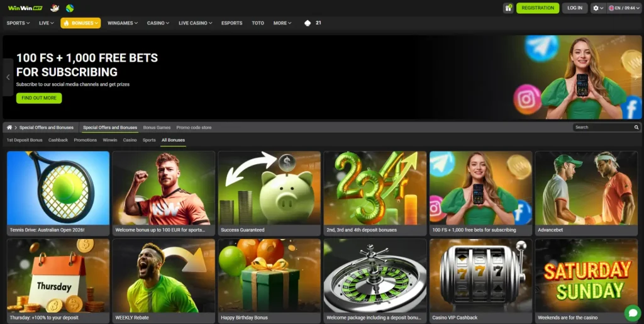Click the LOG IN button
This screenshot has height=324, width=644.
pyautogui.click(x=575, y=8)
